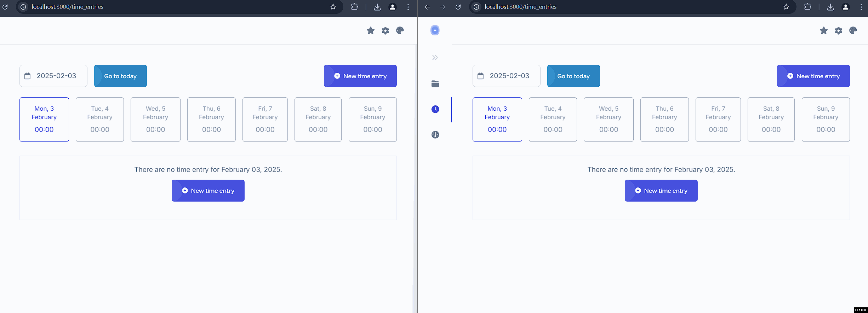Open three-dot browser menu in left window

click(x=408, y=7)
